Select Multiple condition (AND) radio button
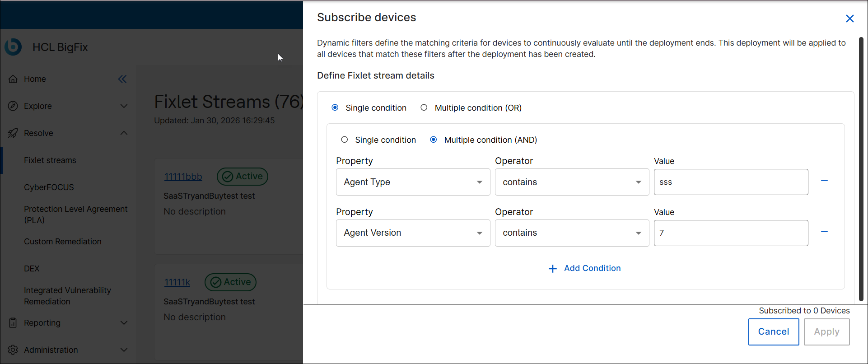The height and width of the screenshot is (364, 868). click(434, 140)
